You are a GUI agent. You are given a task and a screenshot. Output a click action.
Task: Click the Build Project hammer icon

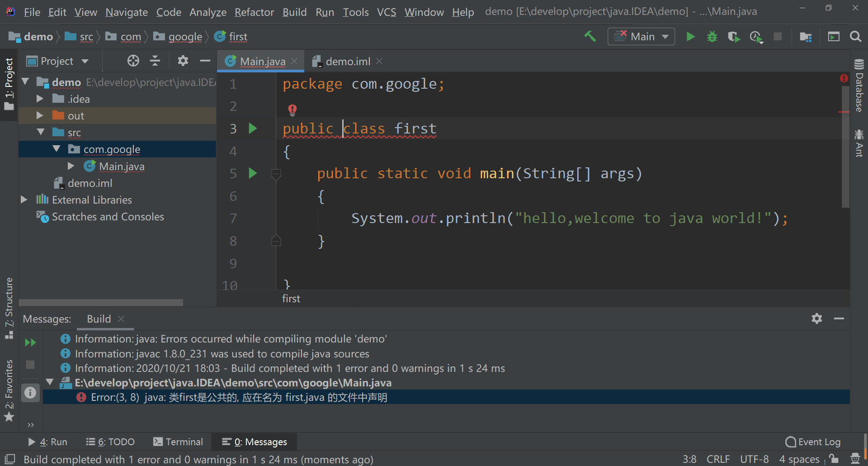tap(590, 36)
